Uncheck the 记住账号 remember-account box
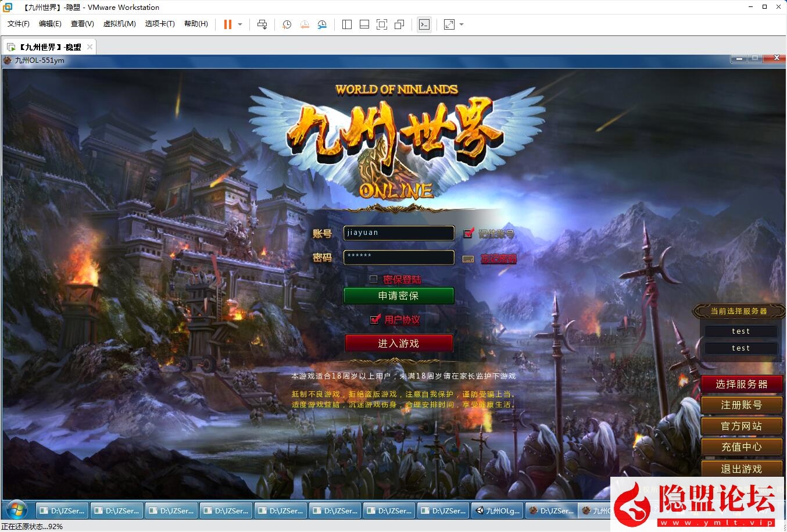 click(x=468, y=233)
